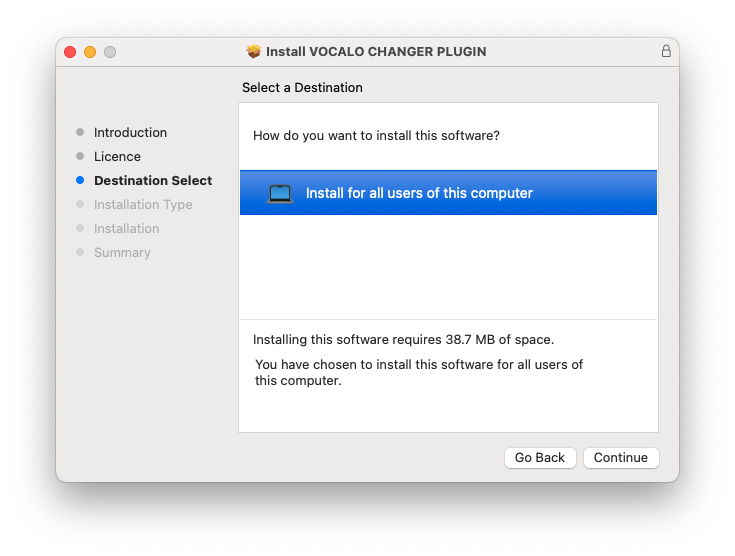This screenshot has width=735, height=556.
Task: Click the Installation step label
Action: (126, 228)
